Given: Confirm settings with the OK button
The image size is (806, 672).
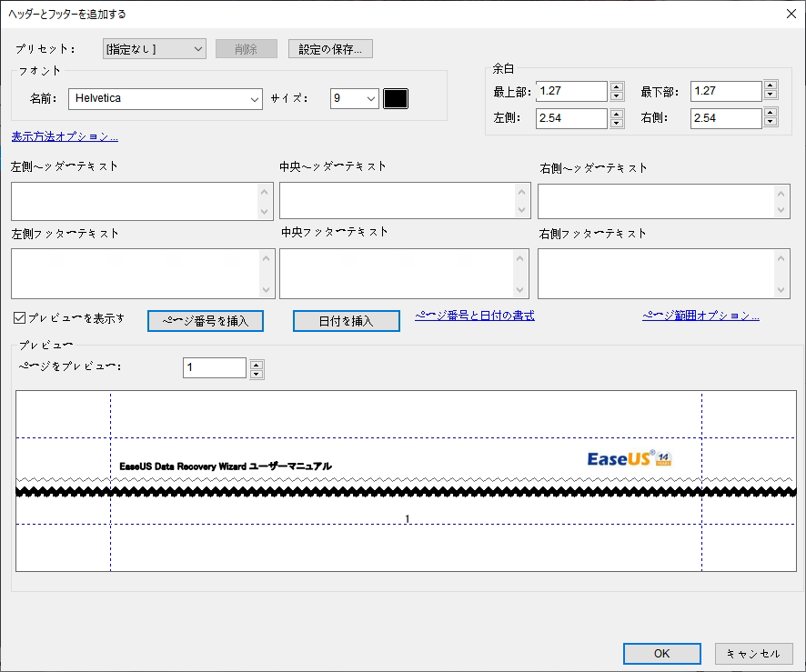Looking at the screenshot, I should click(661, 653).
